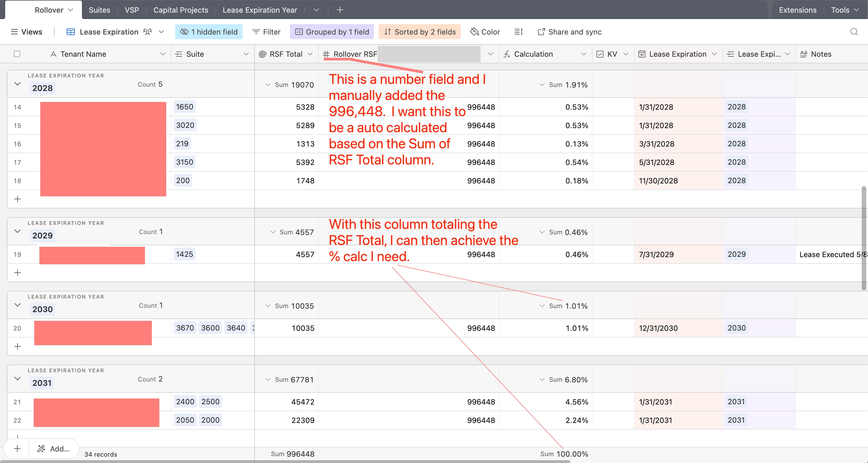Screen dimensions: 868x463
Task: Open the Rollover RSF column dropdown
Action: point(490,54)
